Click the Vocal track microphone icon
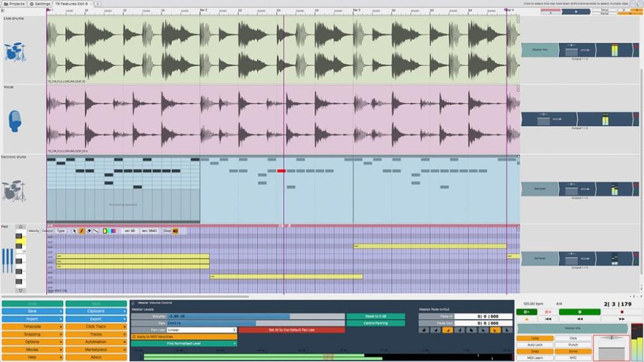This screenshot has width=644, height=362. coord(15,121)
